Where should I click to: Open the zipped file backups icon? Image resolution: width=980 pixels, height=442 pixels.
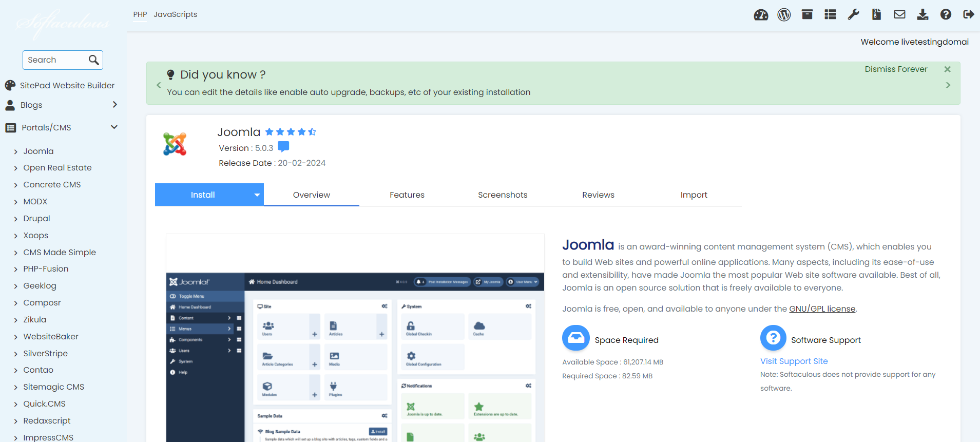click(876, 14)
